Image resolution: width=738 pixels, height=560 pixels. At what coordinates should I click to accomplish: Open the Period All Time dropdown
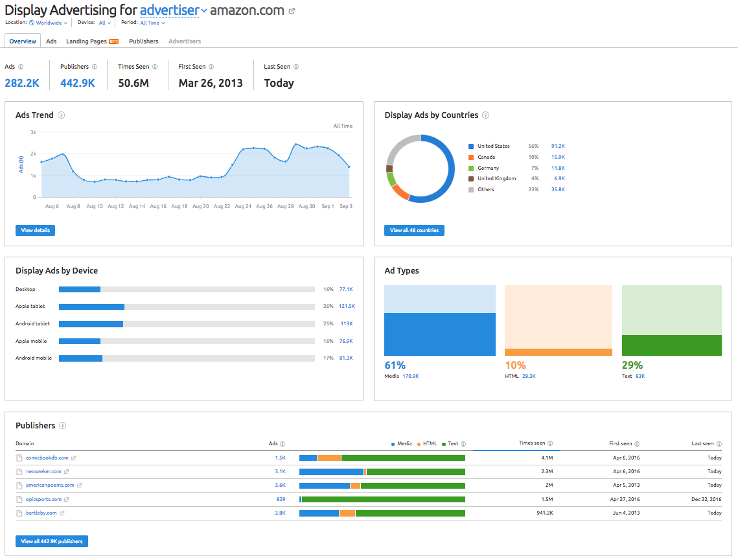(x=152, y=23)
